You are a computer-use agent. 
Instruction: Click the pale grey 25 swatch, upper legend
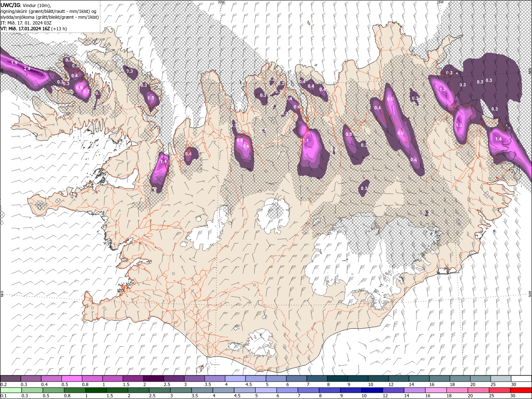[500, 379]
